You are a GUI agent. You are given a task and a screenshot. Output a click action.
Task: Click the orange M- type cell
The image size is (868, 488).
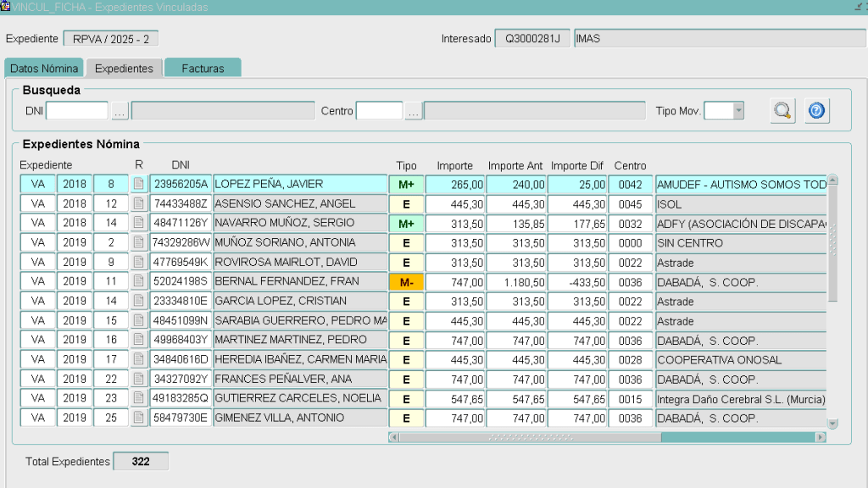(x=406, y=282)
